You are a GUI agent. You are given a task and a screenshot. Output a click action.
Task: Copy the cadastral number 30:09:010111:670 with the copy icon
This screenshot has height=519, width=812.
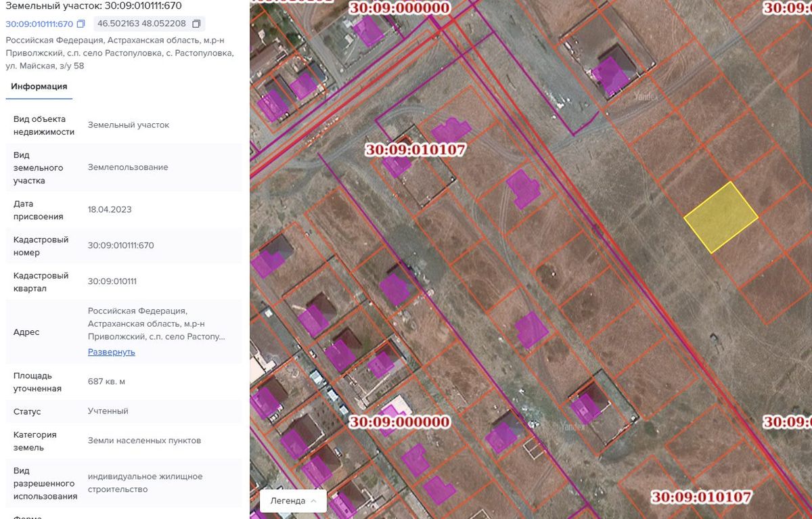(81, 24)
